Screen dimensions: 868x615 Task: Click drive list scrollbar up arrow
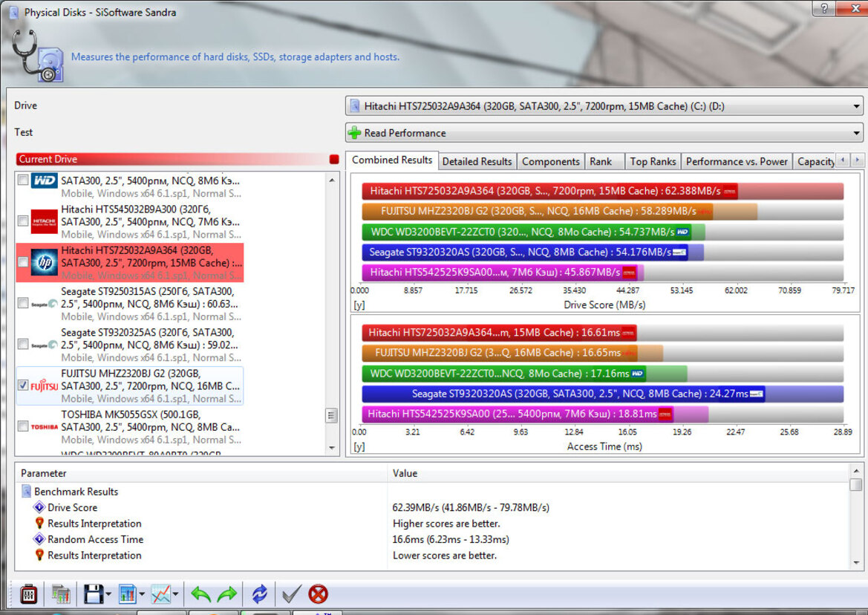click(332, 180)
